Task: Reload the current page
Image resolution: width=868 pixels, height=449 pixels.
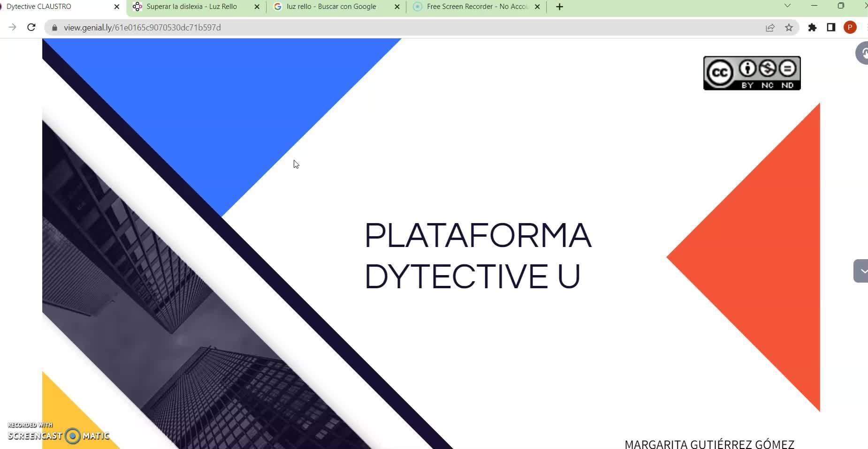Action: click(31, 28)
